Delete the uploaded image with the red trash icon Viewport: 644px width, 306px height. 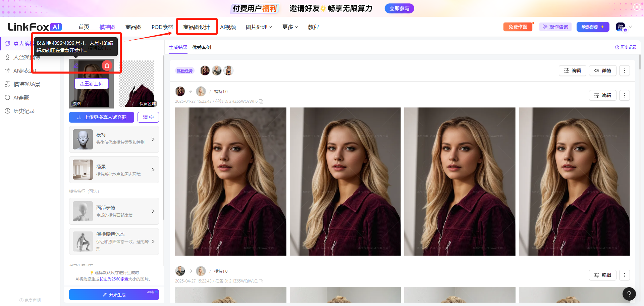pyautogui.click(x=107, y=65)
